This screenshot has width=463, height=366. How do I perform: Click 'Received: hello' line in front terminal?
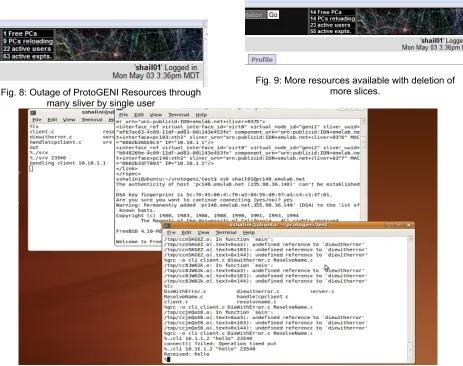187,354
